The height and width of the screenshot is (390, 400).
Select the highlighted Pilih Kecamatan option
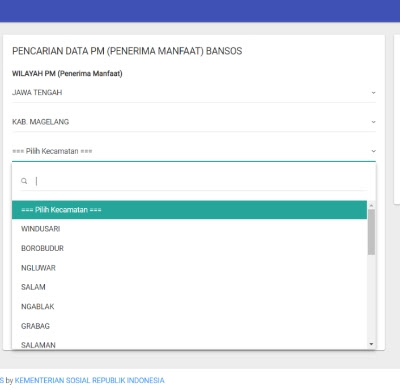[x=189, y=210]
